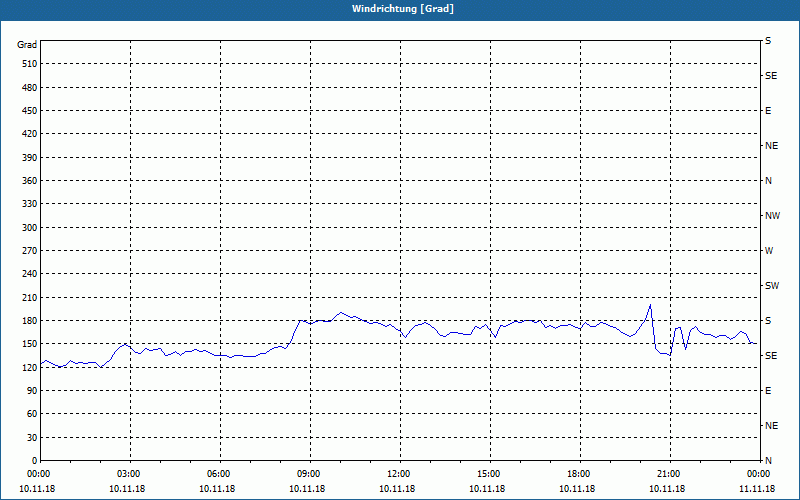
Task: Select the Grad unit label on the y-axis
Action: pos(27,45)
